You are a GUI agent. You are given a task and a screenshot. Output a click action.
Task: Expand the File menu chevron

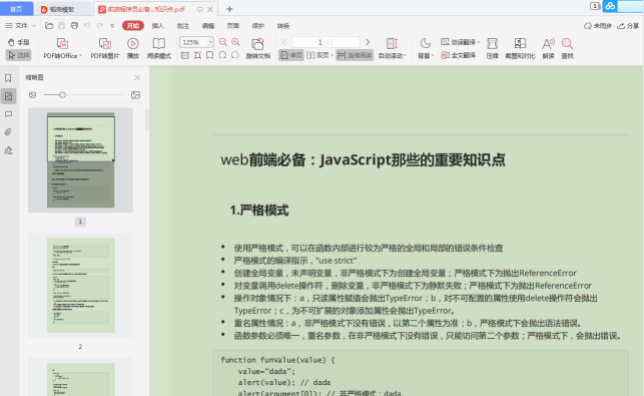pos(34,25)
